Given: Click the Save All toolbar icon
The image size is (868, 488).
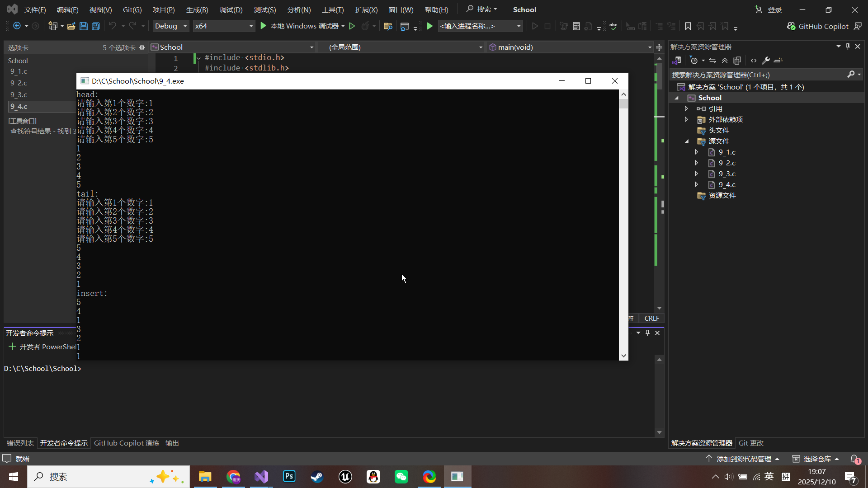Looking at the screenshot, I should click(x=96, y=26).
